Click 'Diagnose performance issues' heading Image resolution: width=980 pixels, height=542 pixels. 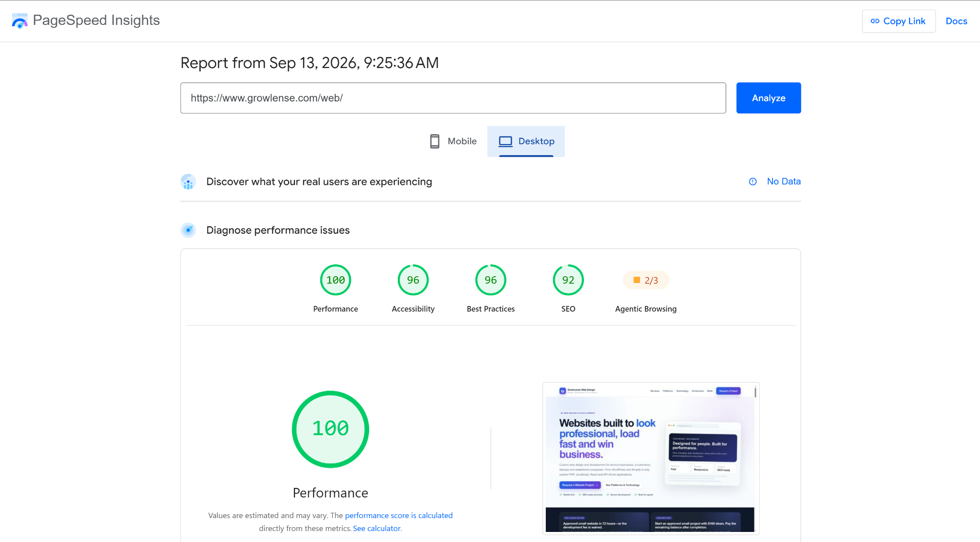click(x=278, y=230)
